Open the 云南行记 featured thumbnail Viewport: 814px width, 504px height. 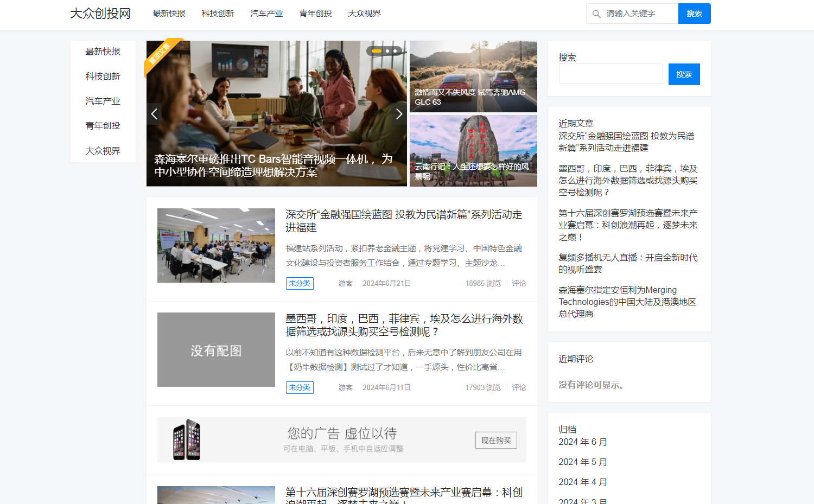[473, 151]
